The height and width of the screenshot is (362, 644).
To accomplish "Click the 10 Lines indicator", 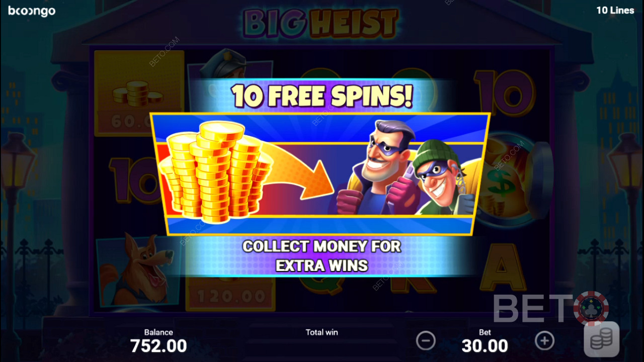I will 615,10.
